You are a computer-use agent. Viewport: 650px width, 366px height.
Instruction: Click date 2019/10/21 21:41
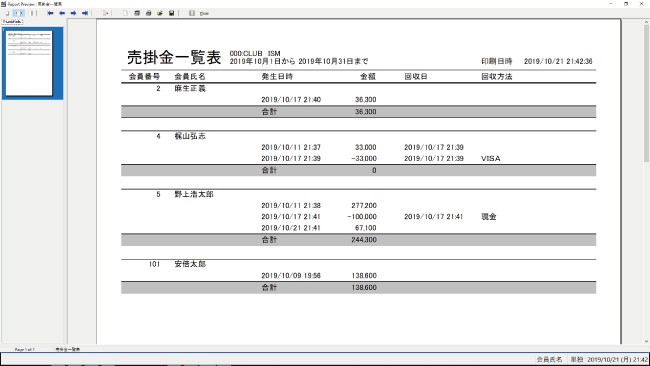point(291,228)
